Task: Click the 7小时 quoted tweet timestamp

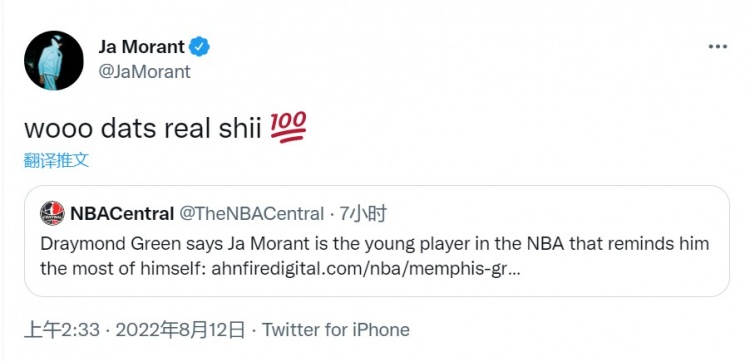Action: point(363,214)
